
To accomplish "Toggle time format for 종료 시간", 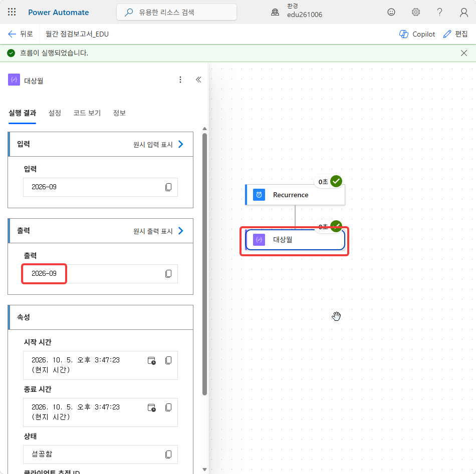I will (x=151, y=407).
